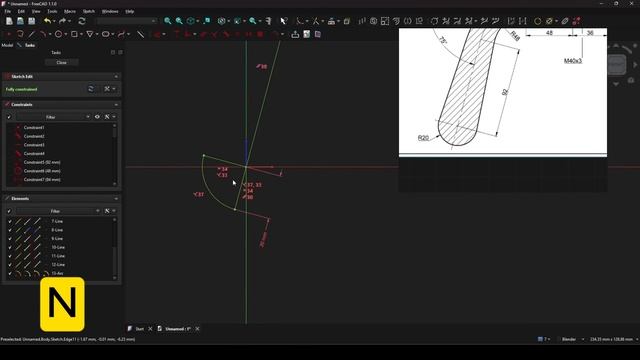The image size is (640, 360).
Task: Open the View menu
Action: click(x=36, y=11)
